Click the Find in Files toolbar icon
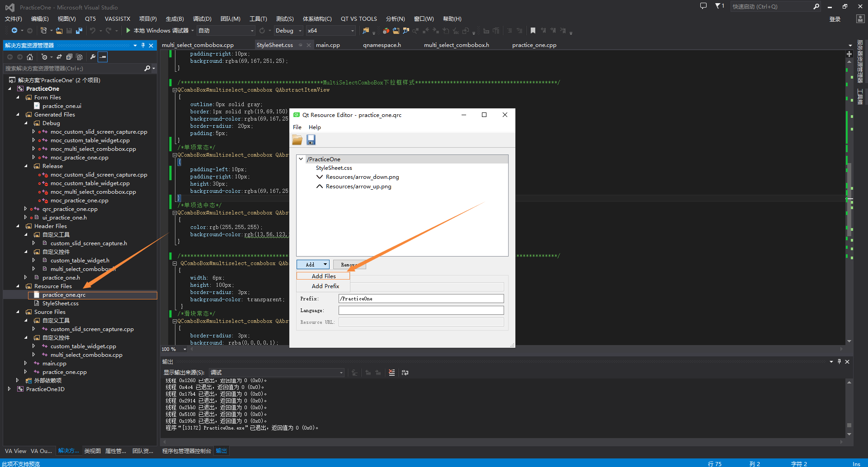 click(366, 31)
